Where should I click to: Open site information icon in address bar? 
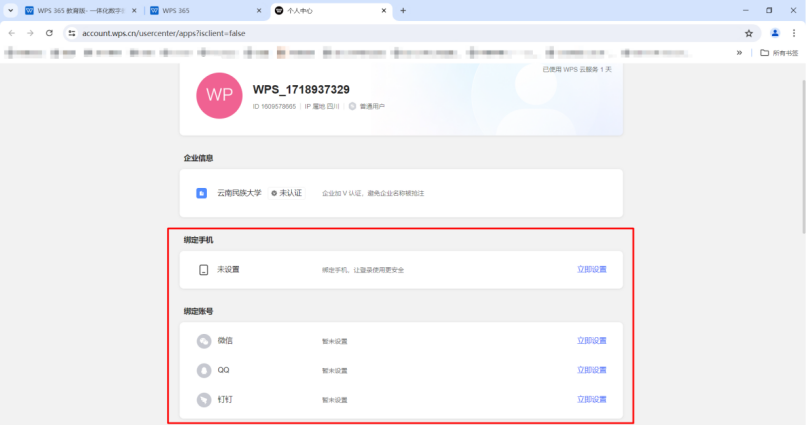[x=72, y=33]
